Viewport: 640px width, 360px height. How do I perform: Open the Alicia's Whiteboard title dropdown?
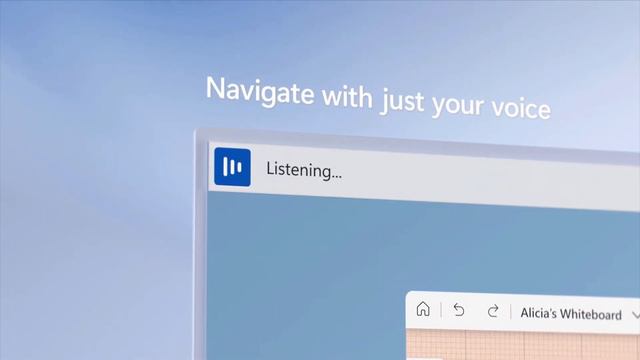click(579, 314)
